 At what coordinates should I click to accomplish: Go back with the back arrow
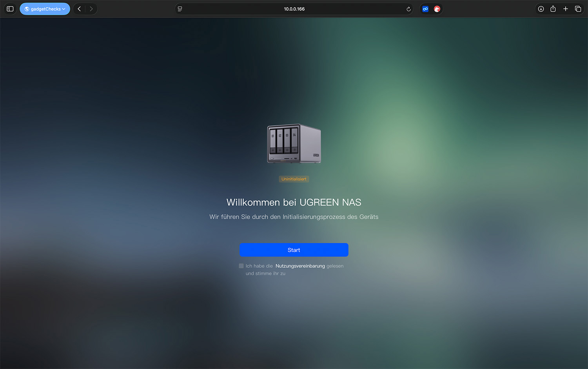point(79,9)
